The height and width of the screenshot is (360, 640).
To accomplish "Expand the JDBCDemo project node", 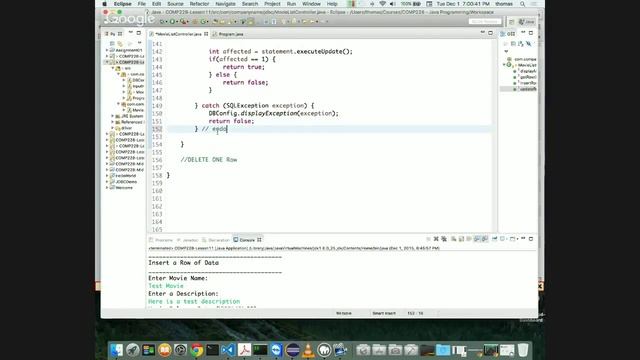I will coord(107,182).
